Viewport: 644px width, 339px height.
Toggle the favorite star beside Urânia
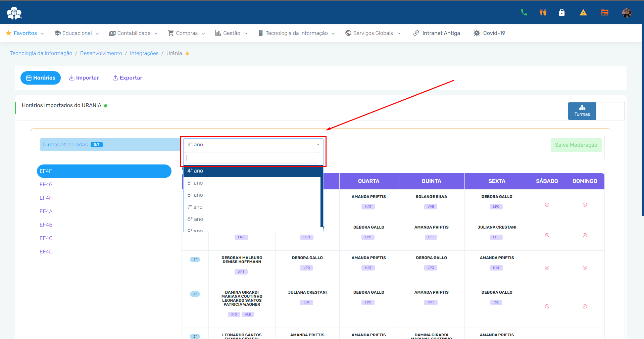coord(187,53)
